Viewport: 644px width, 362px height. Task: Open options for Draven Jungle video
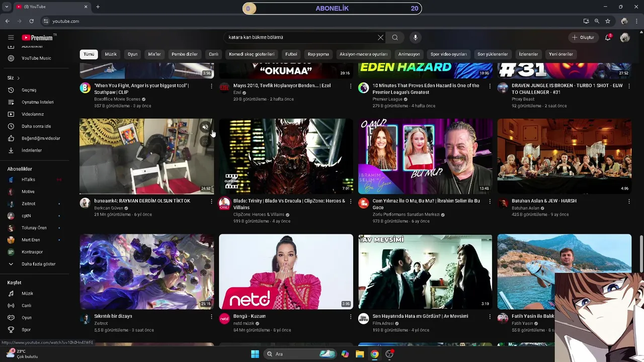(x=629, y=86)
